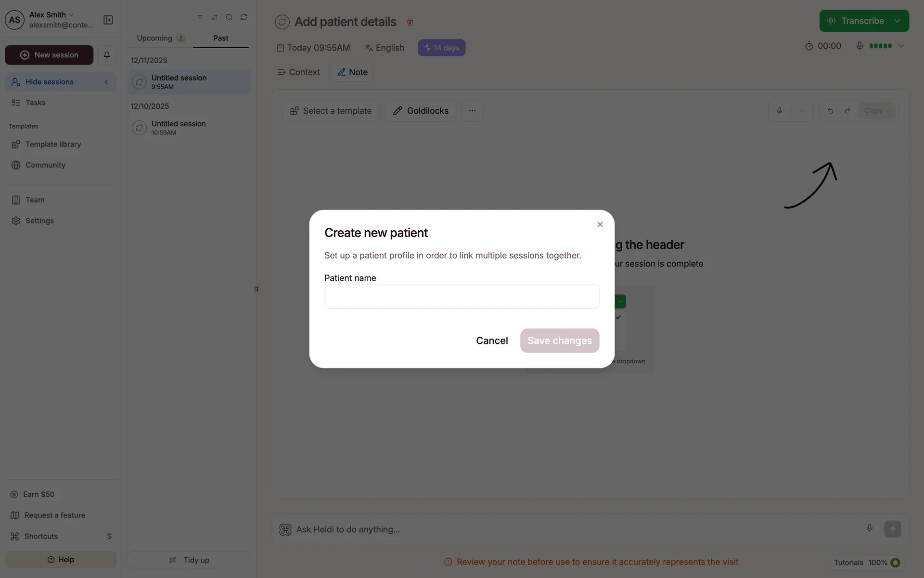Click the Patient name input field
This screenshot has width=924, height=578.
(x=462, y=297)
